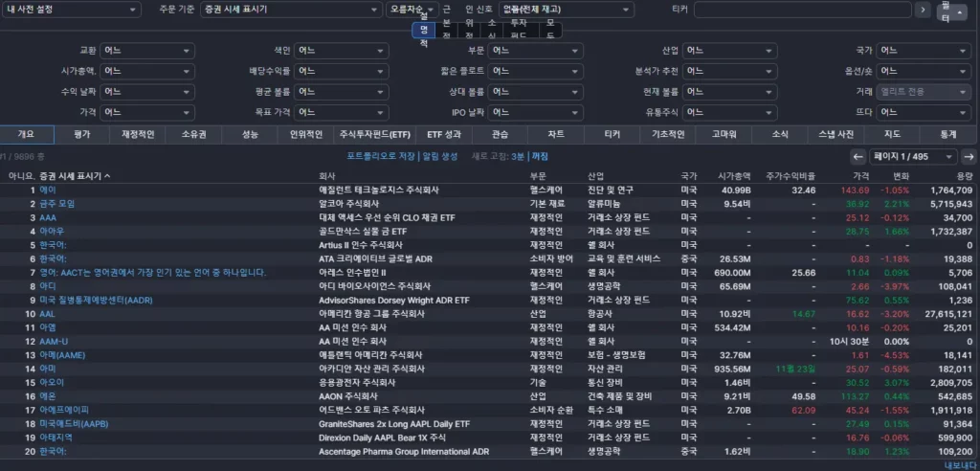Switch to the 평가 tab
Image resolution: width=980 pixels, height=471 pixels.
click(82, 134)
